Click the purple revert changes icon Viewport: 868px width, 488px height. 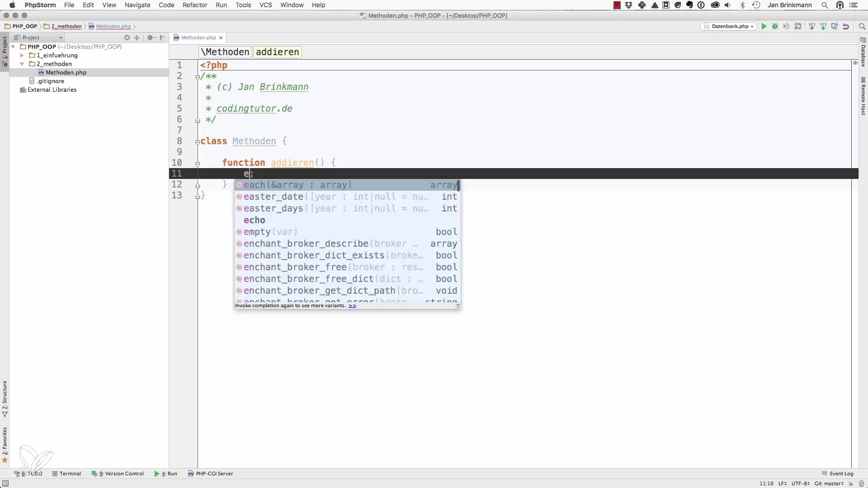[x=846, y=27]
